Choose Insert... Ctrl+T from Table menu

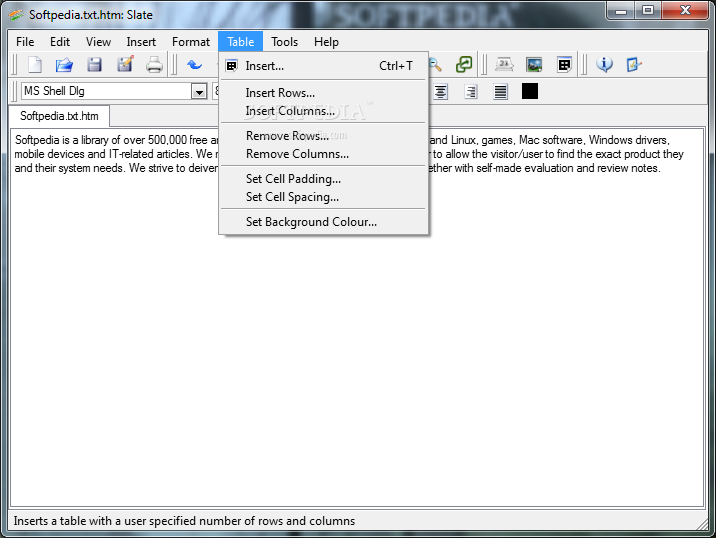point(323,66)
